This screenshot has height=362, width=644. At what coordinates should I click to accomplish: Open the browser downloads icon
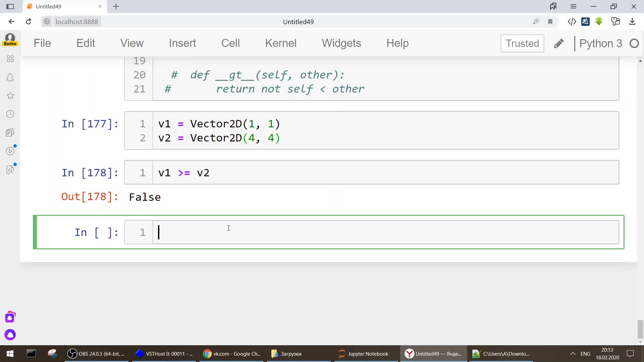[x=632, y=22]
